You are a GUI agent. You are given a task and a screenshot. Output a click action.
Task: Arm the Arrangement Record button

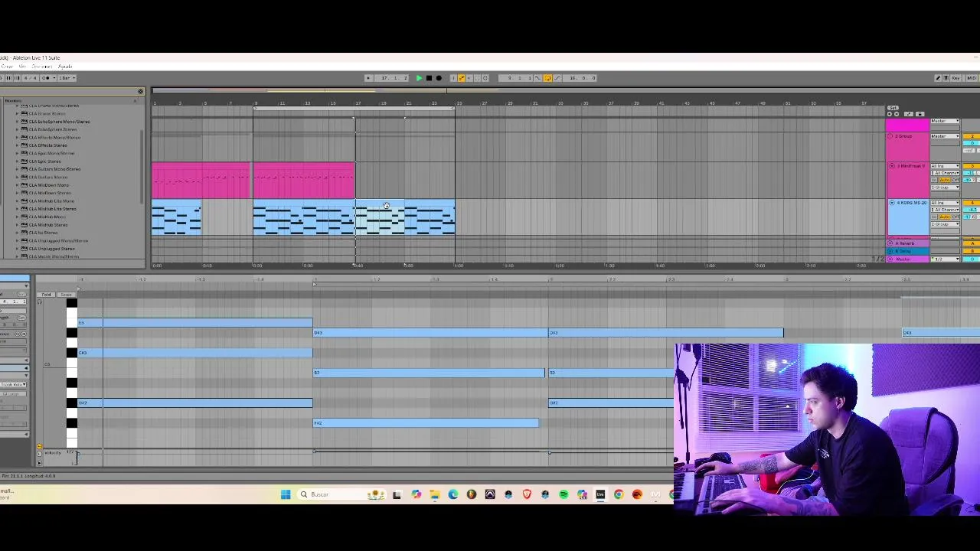439,78
